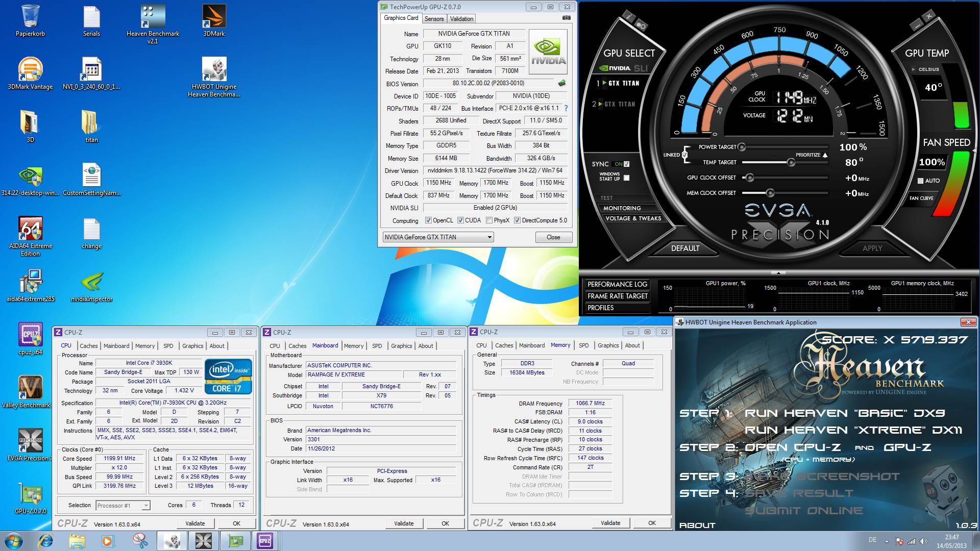Toggle the SYNC ON checkbox in Precision
The image size is (980, 551).
[626, 164]
